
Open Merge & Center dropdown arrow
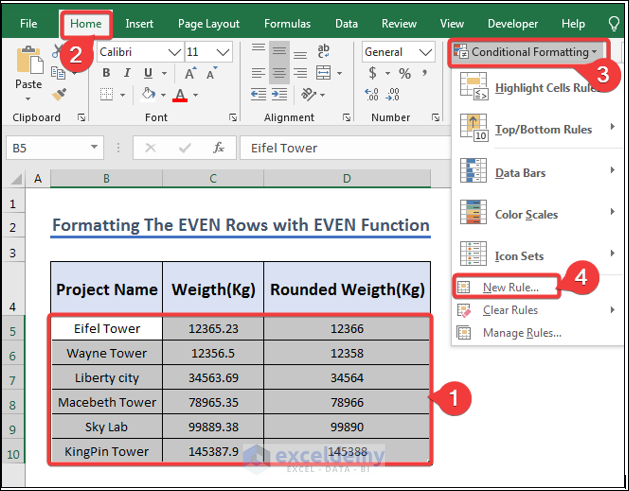click(339, 73)
